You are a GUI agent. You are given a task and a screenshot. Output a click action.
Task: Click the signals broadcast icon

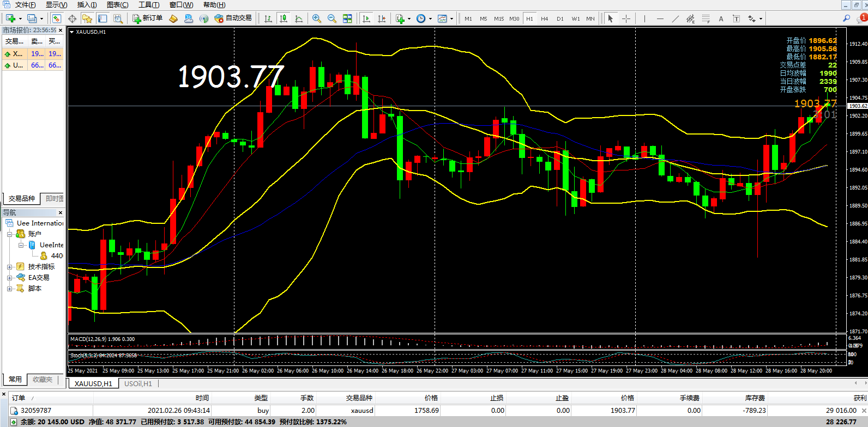coord(204,19)
